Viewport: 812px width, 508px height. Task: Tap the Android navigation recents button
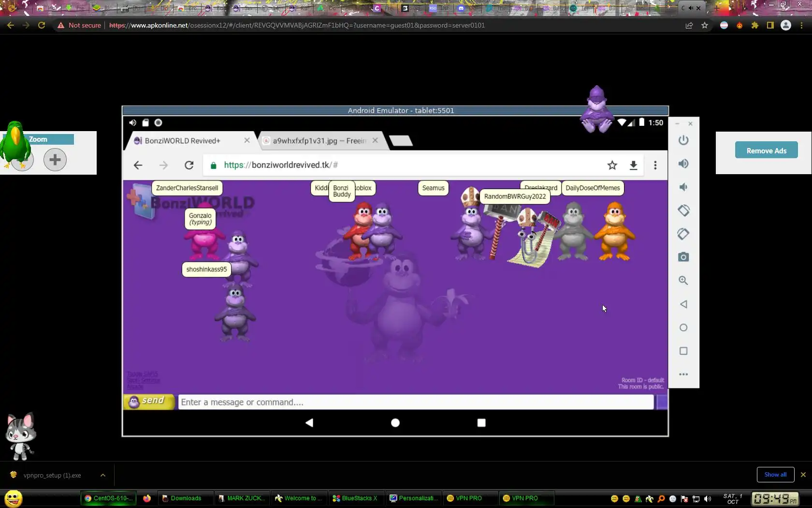point(481,423)
